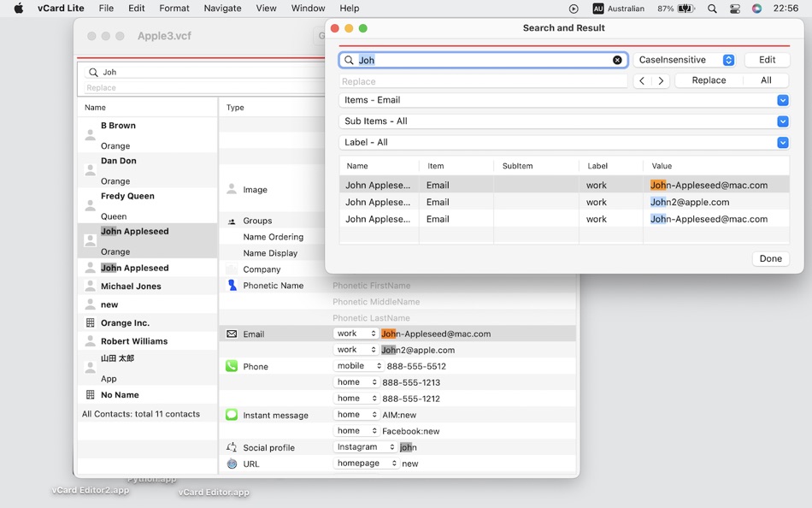This screenshot has width=812, height=508.
Task: Clear the Joh search field text
Action: click(617, 60)
